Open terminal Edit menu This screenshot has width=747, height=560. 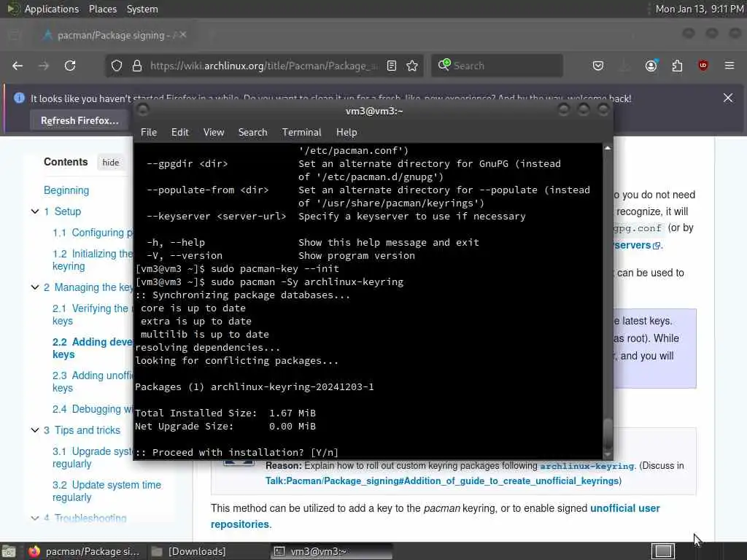click(179, 133)
